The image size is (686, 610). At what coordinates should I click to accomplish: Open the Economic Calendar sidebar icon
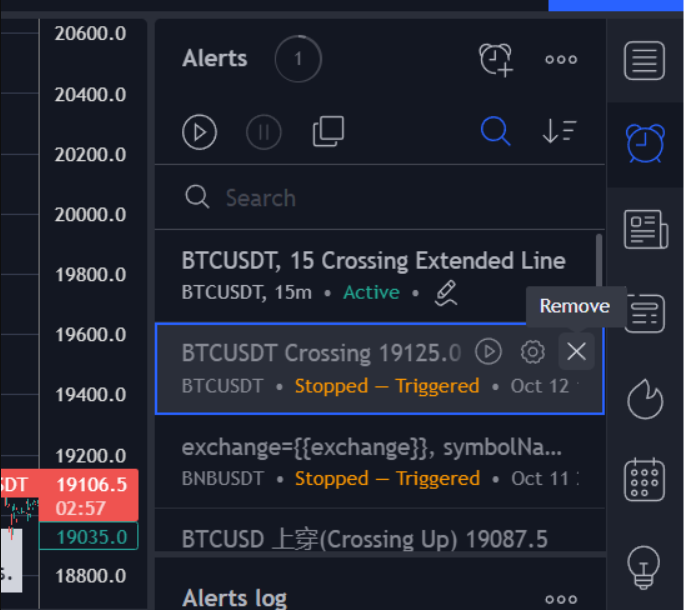click(644, 480)
